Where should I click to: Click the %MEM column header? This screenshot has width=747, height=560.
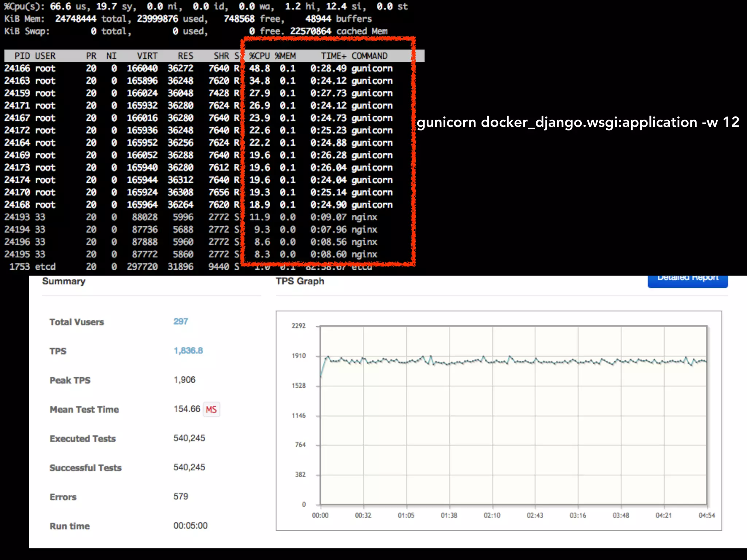285,56
